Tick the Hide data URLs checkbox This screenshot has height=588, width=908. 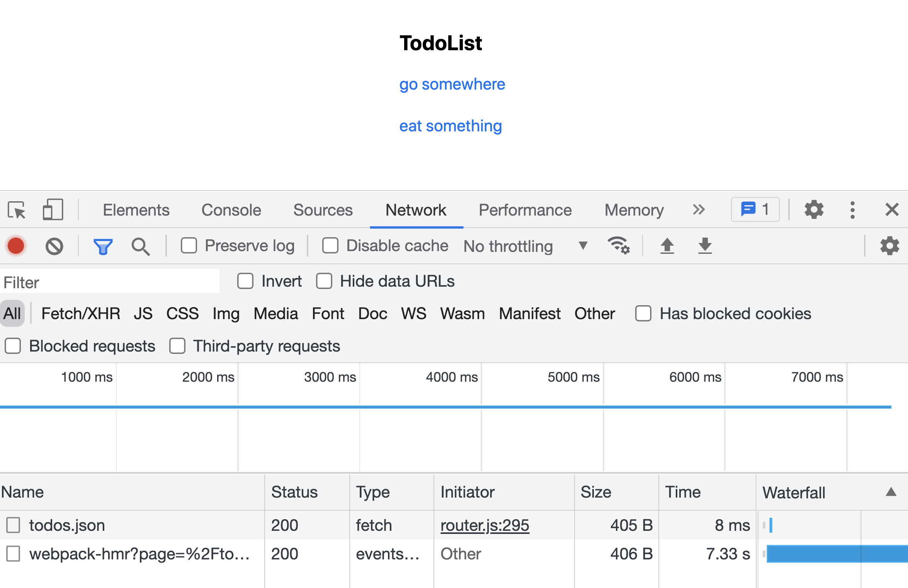pyautogui.click(x=324, y=281)
